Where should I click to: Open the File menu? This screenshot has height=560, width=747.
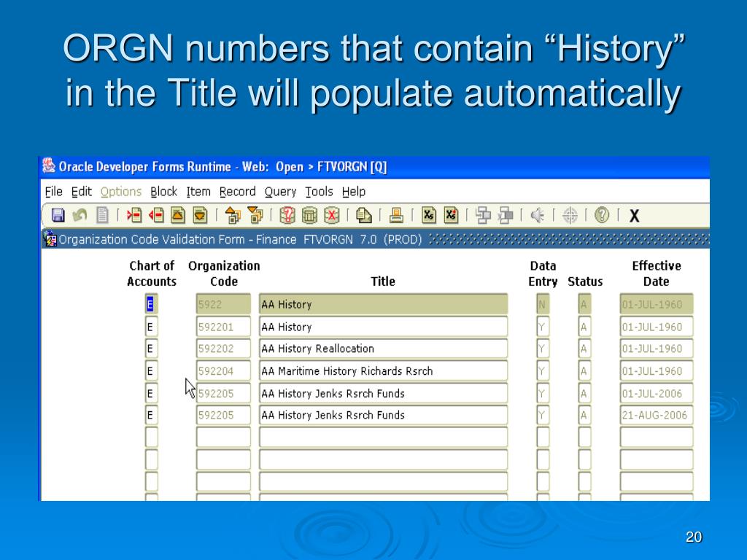pyautogui.click(x=54, y=192)
